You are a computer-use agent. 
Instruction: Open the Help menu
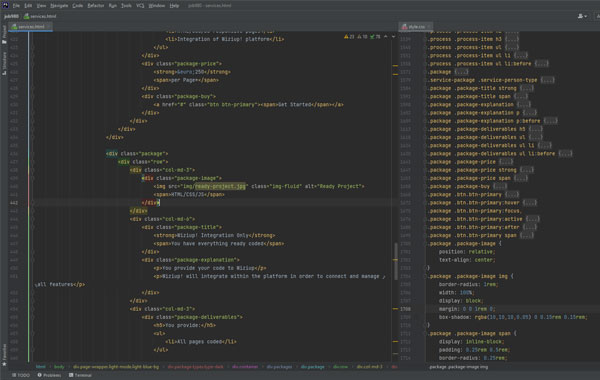coord(174,6)
